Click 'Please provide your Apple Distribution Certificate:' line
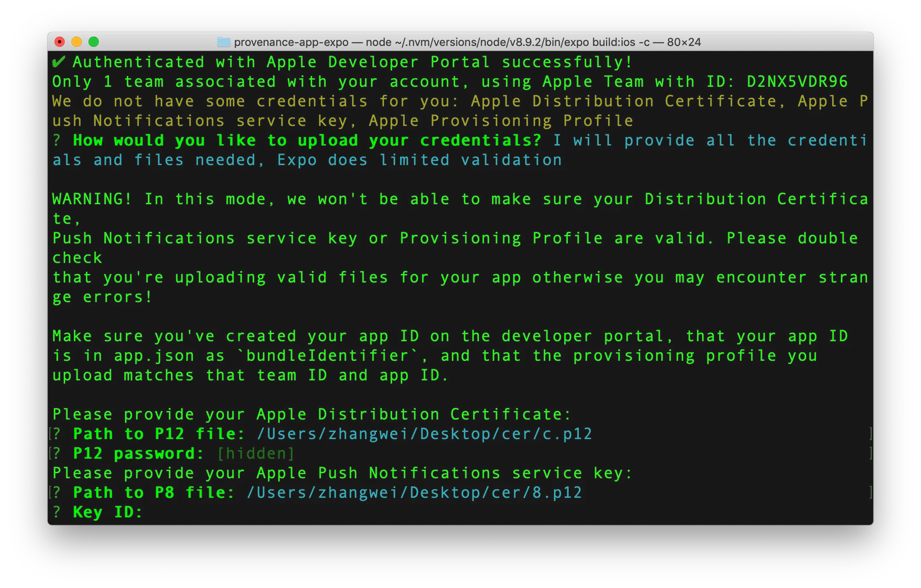Image resolution: width=921 pixels, height=588 pixels. [312, 414]
